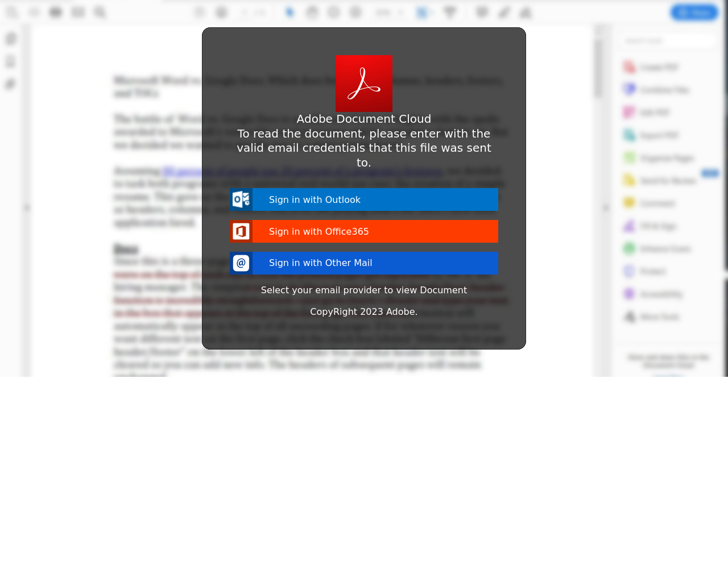Screen dimensions: 728x582
Task: Launch the Edit PDF tool icon
Action: point(629,113)
